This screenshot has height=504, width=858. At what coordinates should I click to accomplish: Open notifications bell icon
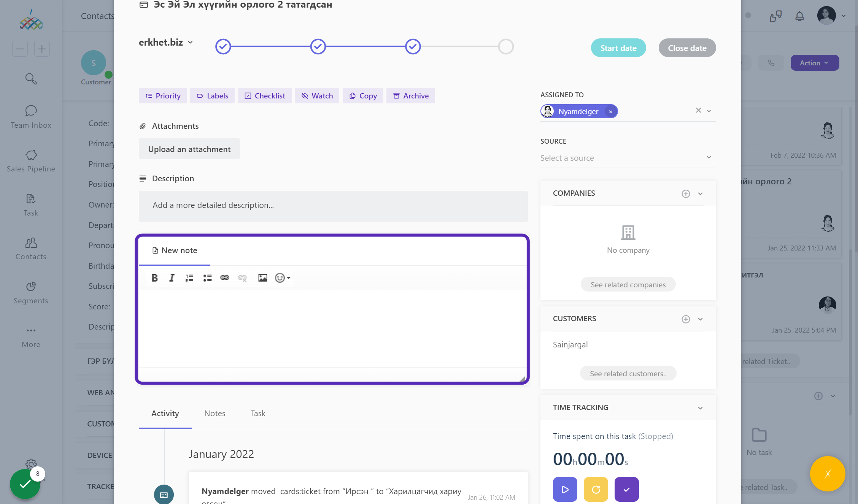pos(799,16)
